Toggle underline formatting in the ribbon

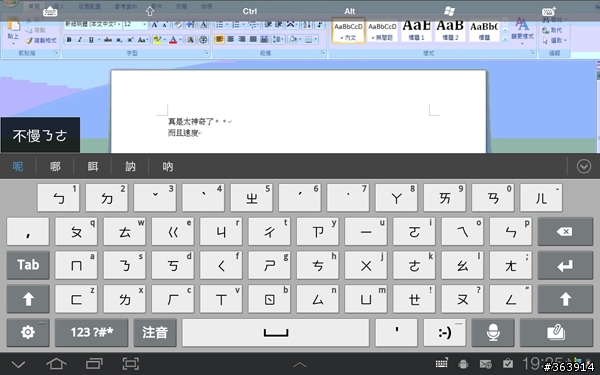(91, 40)
